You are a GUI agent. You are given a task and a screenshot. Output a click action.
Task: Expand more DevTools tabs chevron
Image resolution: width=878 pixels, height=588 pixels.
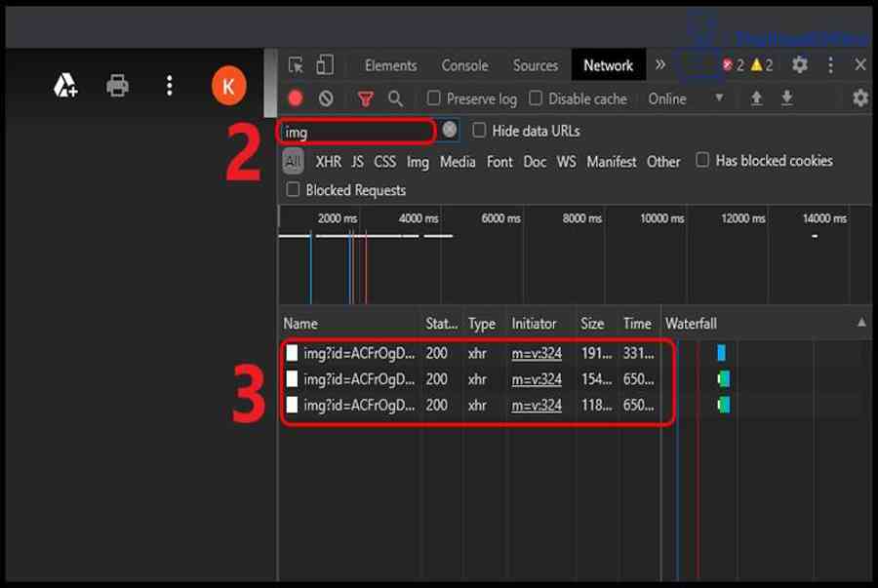[x=660, y=65]
